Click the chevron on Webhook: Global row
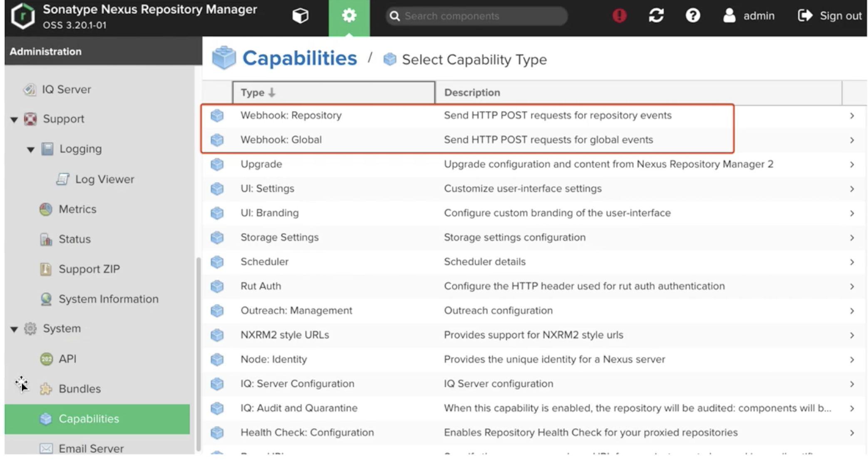The image size is (868, 476). (852, 140)
